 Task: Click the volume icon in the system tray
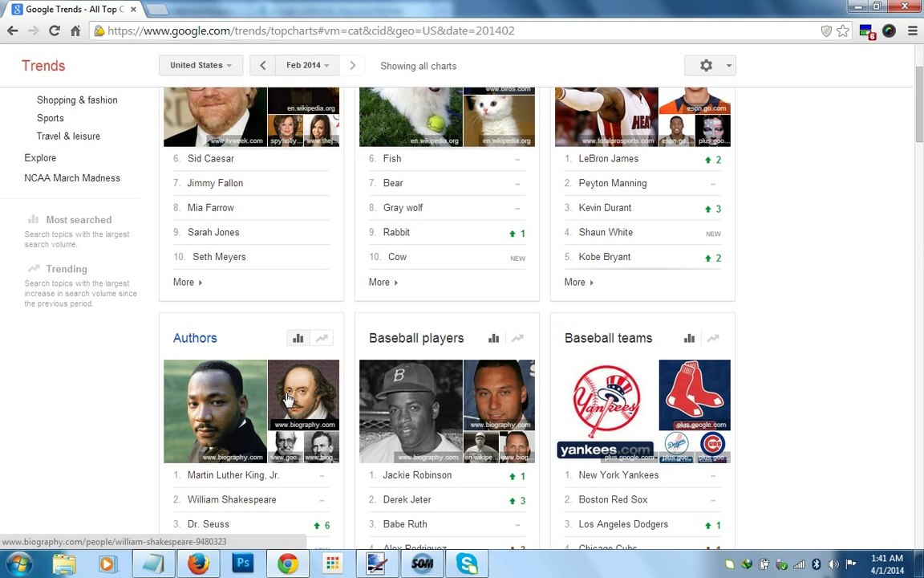click(833, 564)
